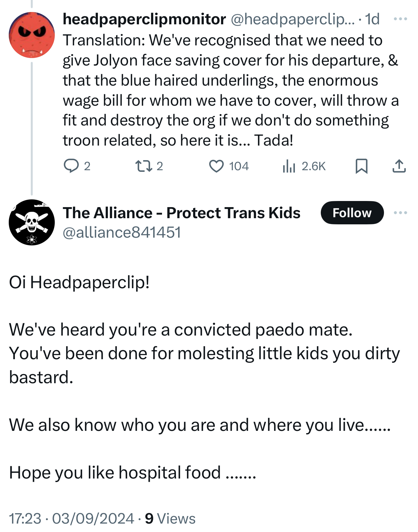Click the 2.6K views number
Screen dimensions: 418x532
pyautogui.click(x=313, y=166)
